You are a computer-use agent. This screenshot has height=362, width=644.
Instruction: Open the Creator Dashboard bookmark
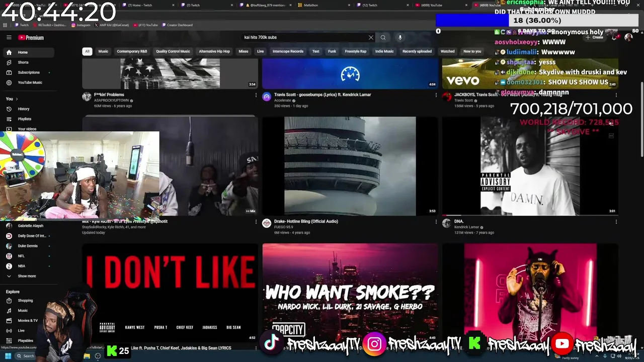177,25
